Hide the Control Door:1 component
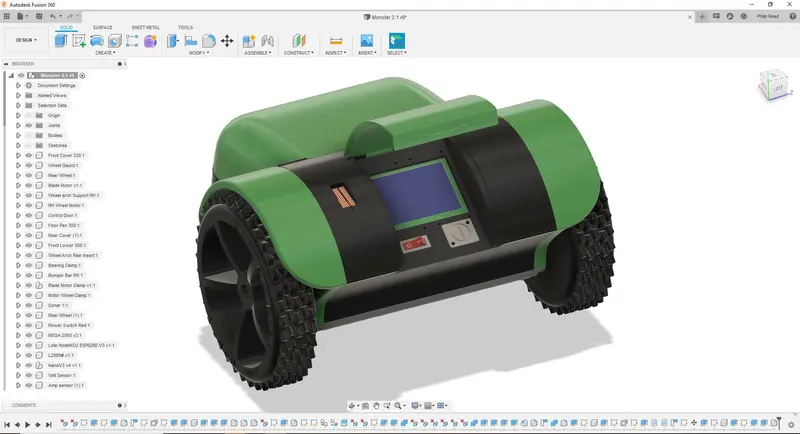This screenshot has width=800, height=434. tap(29, 215)
